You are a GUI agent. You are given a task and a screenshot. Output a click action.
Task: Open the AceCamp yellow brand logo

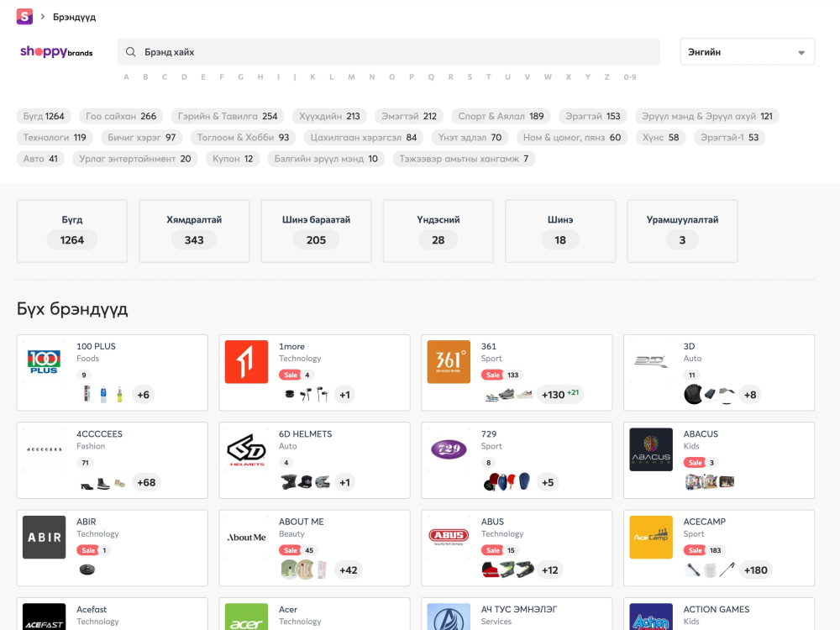(x=651, y=538)
